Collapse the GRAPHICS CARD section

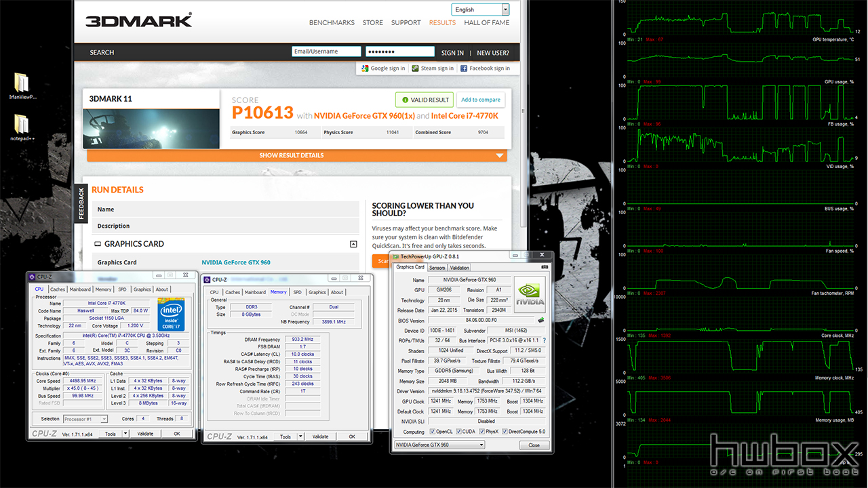point(353,244)
